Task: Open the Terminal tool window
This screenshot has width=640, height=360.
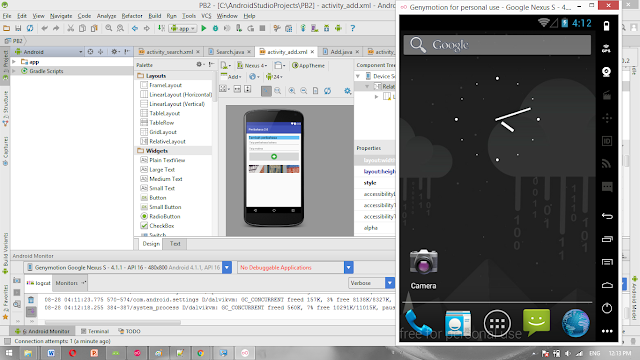Action: 95,331
